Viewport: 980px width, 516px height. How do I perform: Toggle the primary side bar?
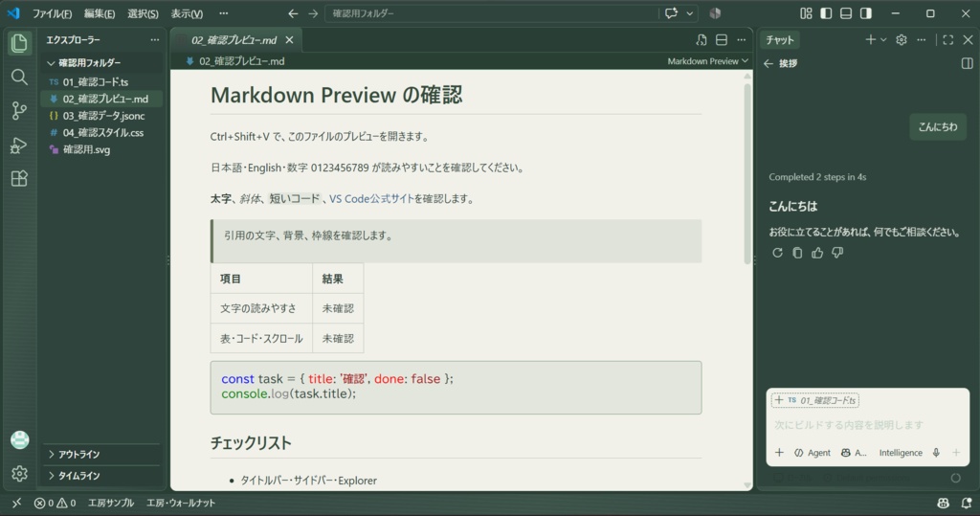(x=826, y=13)
